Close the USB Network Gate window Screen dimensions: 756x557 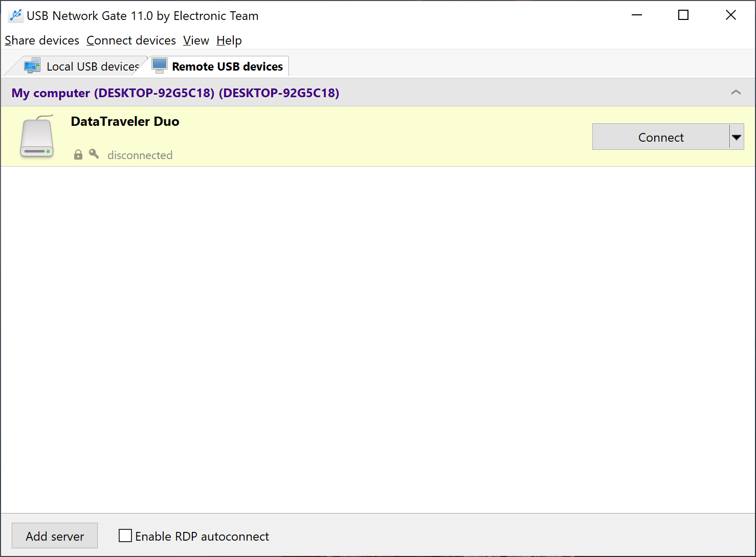pyautogui.click(x=731, y=15)
